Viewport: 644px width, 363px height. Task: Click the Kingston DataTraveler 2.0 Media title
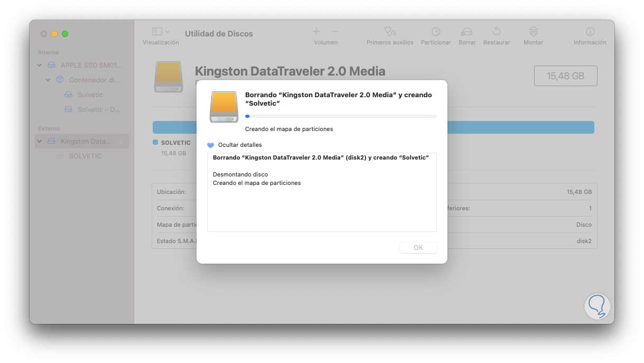(x=290, y=71)
